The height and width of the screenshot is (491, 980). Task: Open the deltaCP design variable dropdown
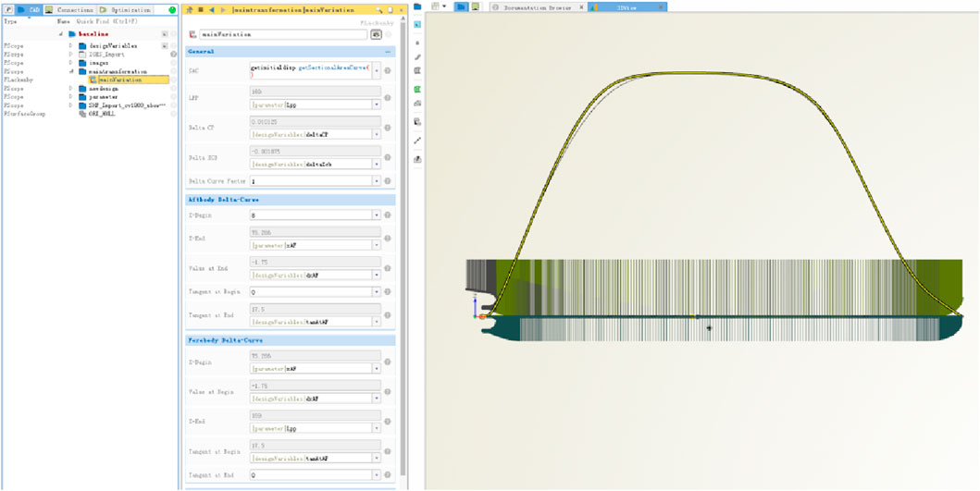[x=377, y=134]
